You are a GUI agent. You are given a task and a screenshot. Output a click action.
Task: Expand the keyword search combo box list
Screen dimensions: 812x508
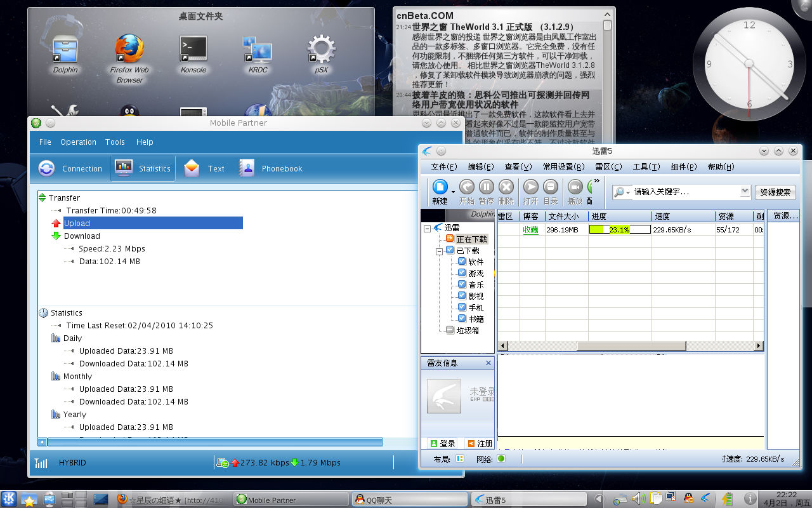tap(745, 191)
